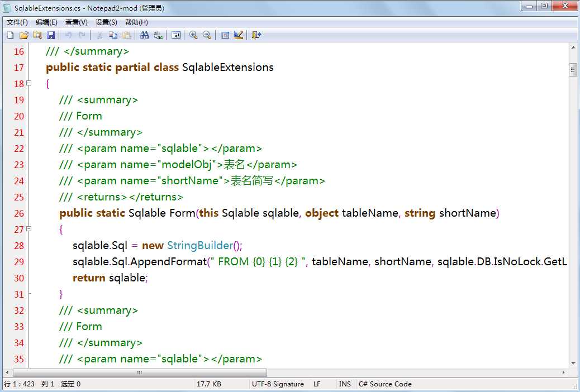Click 'SqlableExtensions' class name on line 17
This screenshot has width=580, height=392.
tap(228, 68)
